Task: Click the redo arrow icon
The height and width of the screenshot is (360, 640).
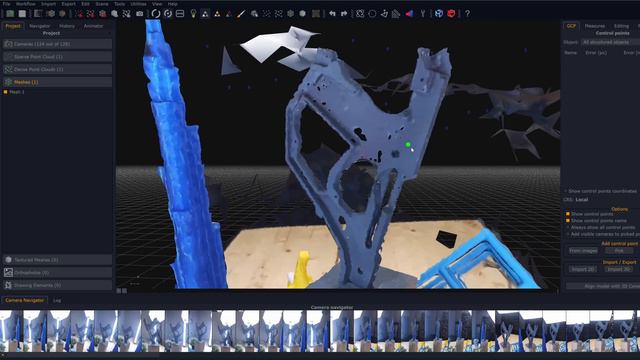Action: (x=344, y=14)
